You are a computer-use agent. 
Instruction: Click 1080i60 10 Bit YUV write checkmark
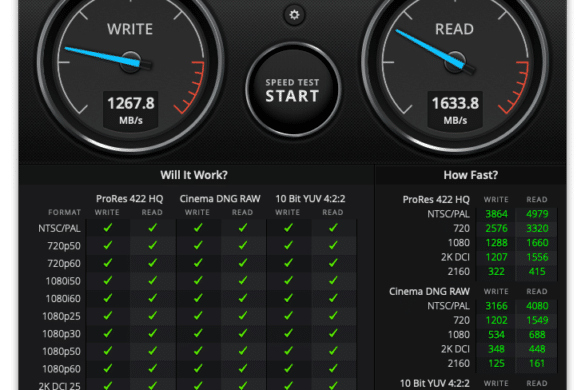pos(288,298)
